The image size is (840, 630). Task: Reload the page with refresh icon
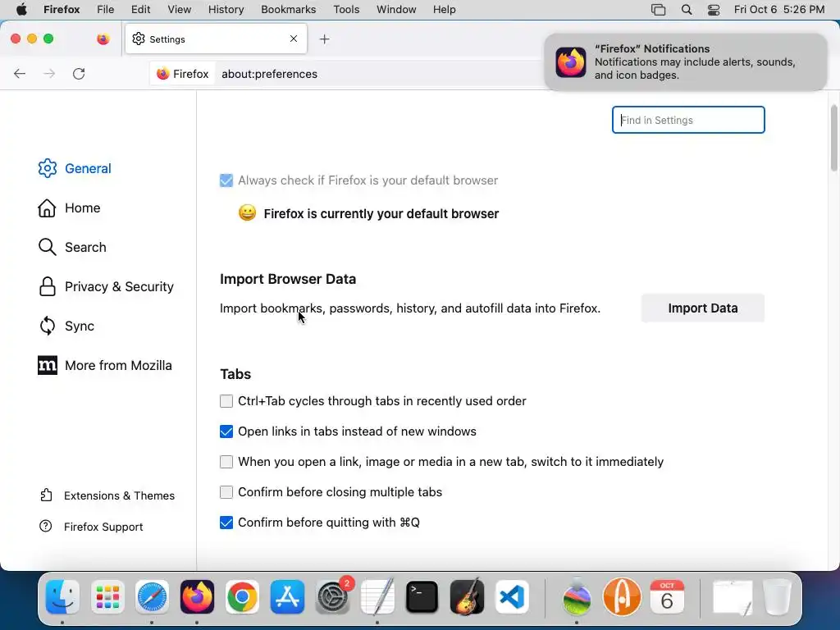click(79, 74)
